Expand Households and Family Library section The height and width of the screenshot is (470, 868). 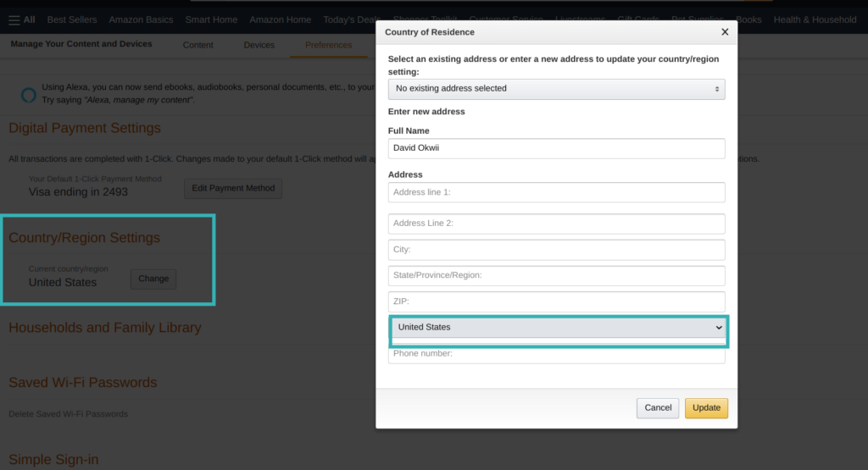click(x=104, y=328)
